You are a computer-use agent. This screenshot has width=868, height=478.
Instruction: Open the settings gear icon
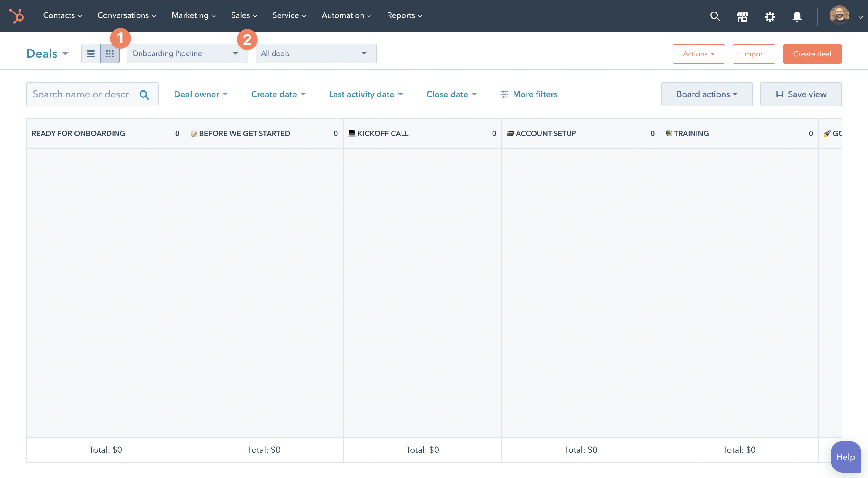coord(770,16)
